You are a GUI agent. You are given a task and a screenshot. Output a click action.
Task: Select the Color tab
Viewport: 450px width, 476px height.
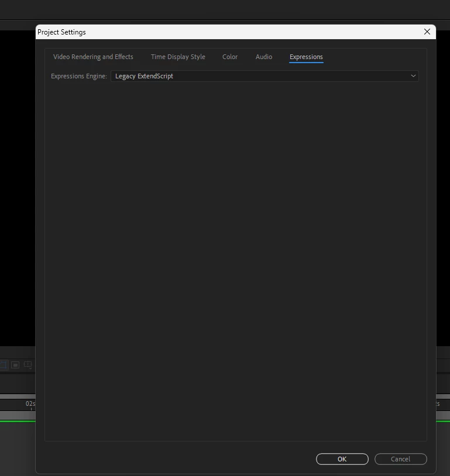(x=230, y=57)
